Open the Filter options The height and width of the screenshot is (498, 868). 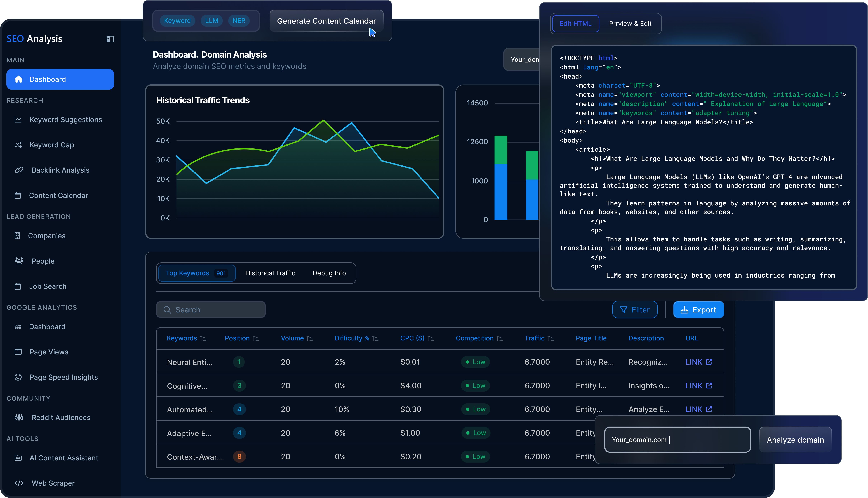click(635, 310)
